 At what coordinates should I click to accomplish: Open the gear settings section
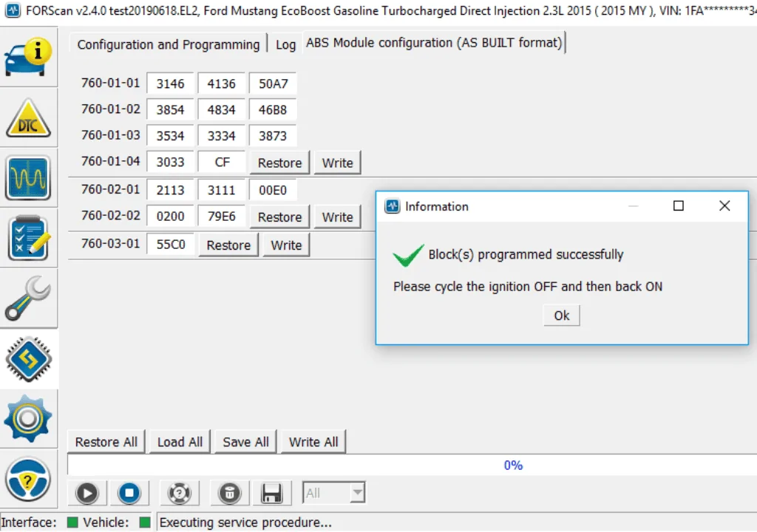(x=28, y=418)
